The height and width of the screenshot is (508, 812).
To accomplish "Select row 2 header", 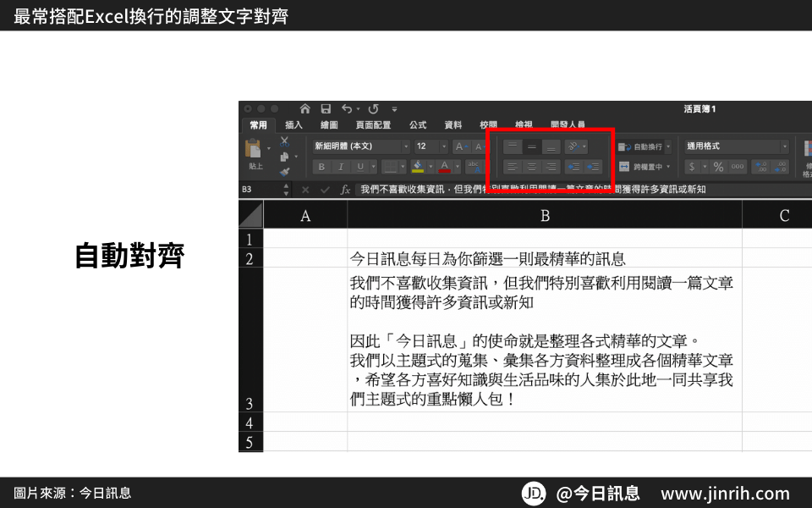I will (250, 257).
